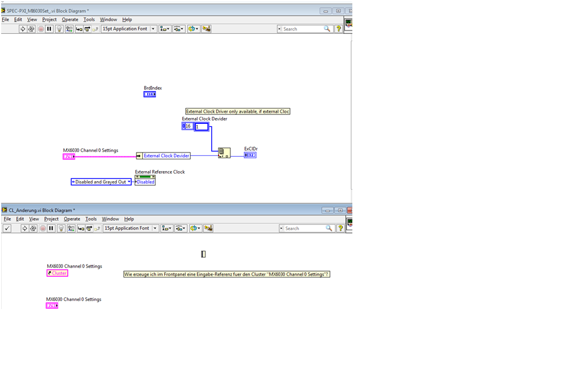Click Run arrow in SPEC-PXI window toolbar
Viewport: 588px width, 368px height.
[x=23, y=29]
